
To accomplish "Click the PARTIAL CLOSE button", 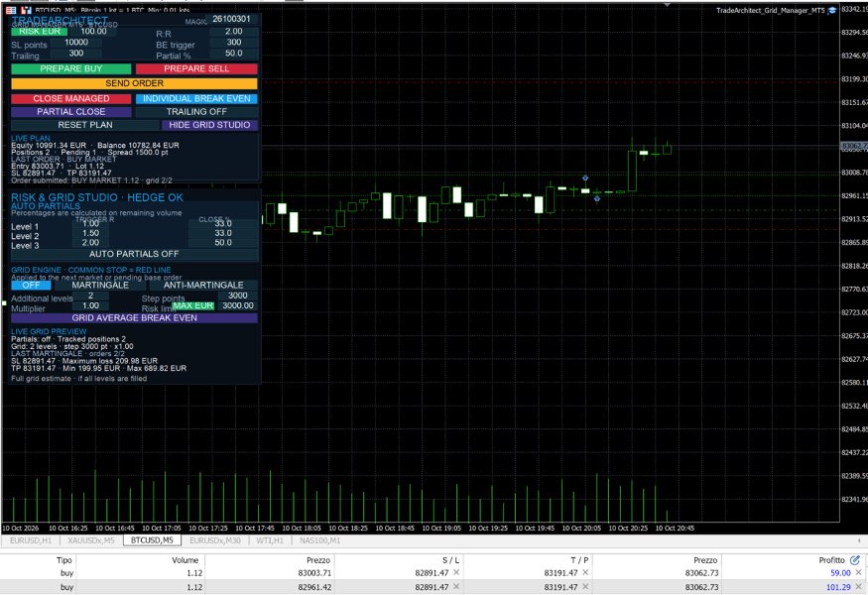I will (x=70, y=112).
